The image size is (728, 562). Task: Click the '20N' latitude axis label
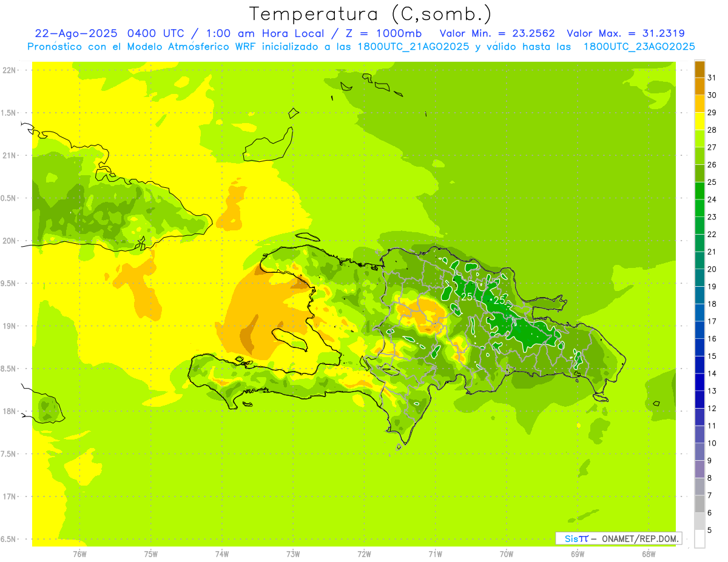9,241
